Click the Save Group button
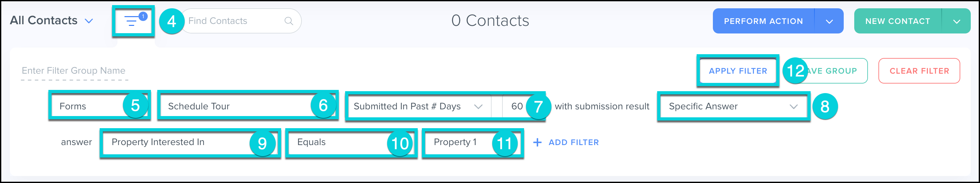980x183 pixels. pyautogui.click(x=833, y=71)
